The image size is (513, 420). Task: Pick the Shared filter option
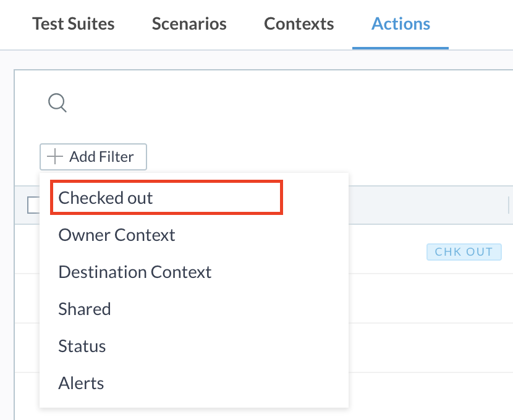(85, 309)
